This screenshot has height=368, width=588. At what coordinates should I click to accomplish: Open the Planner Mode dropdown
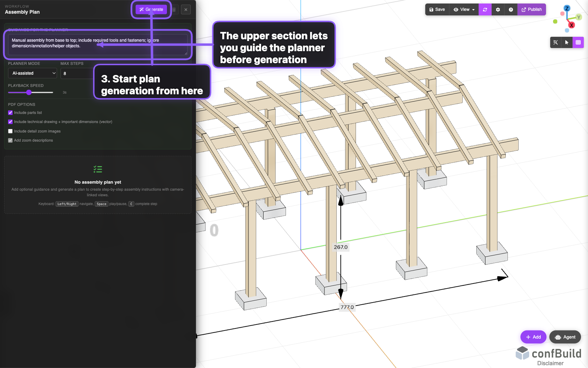pyautogui.click(x=32, y=73)
